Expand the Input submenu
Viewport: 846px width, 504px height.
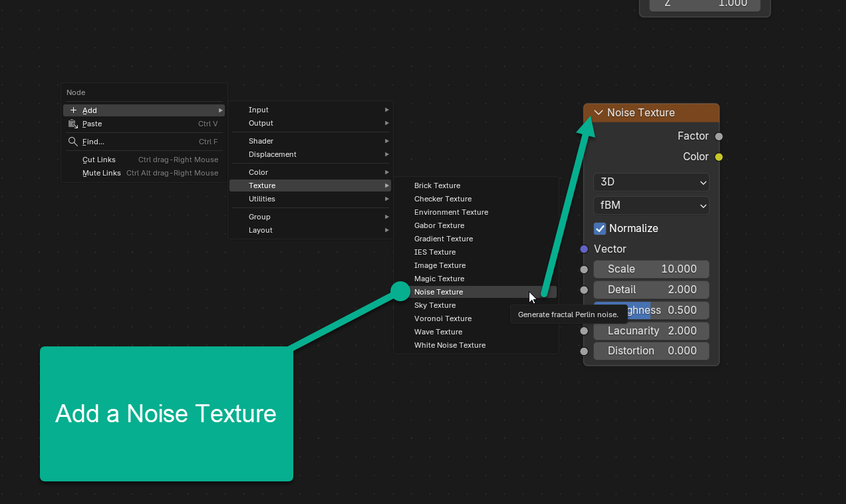point(311,110)
